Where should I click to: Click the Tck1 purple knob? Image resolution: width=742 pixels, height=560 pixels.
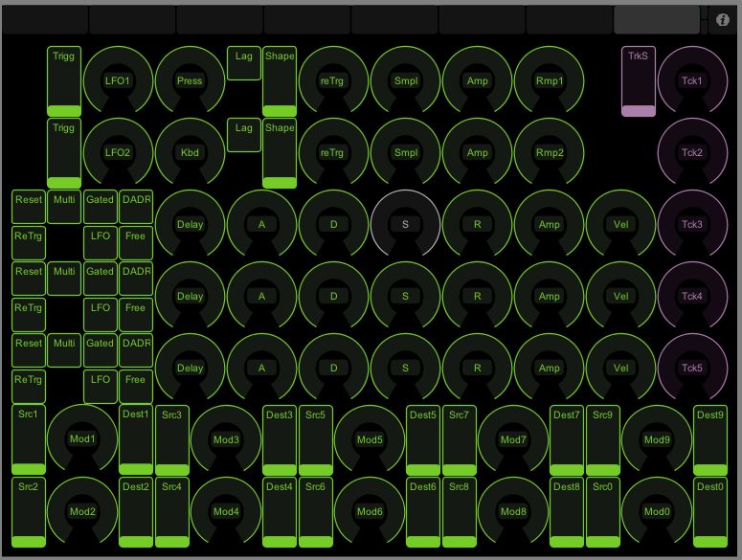tap(692, 80)
